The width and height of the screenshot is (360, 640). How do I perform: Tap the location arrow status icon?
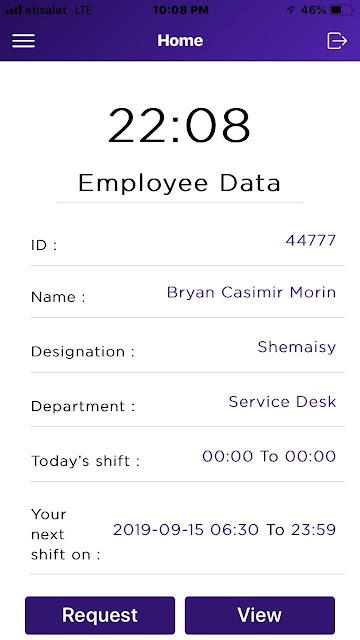(x=290, y=10)
